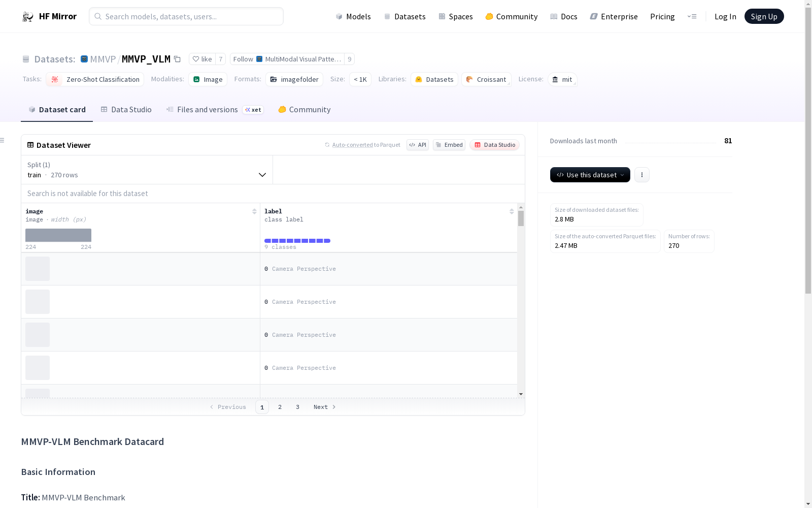
Task: Click the Log In link
Action: pyautogui.click(x=725, y=16)
